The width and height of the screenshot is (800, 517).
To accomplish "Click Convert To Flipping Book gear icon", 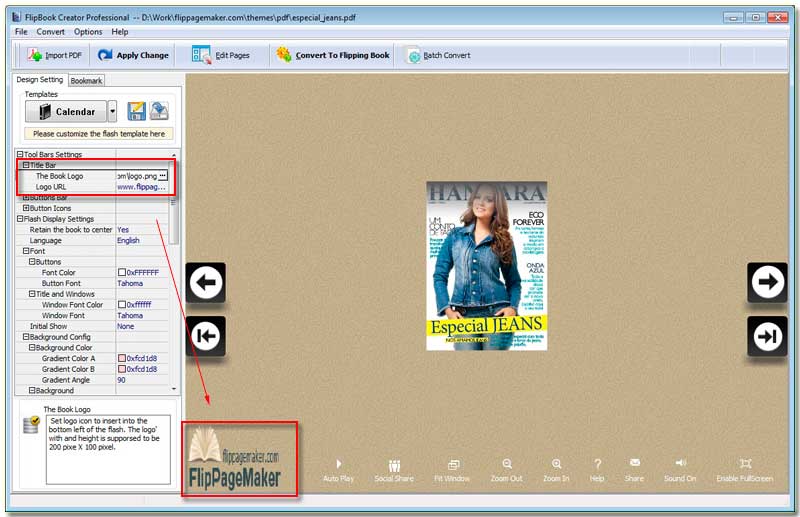I will pyautogui.click(x=284, y=54).
